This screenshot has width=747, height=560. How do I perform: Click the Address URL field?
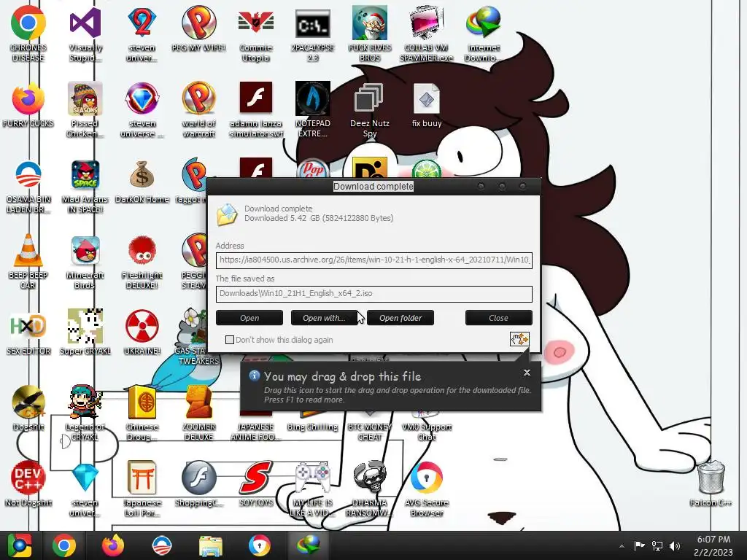pyautogui.click(x=374, y=260)
